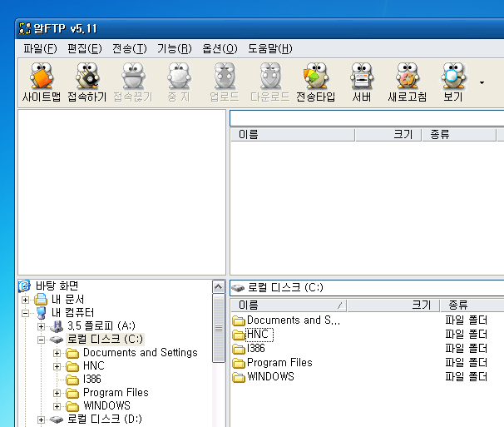This screenshot has width=504, height=427.
Task: Expand the HNC tree node
Action: coord(57,366)
